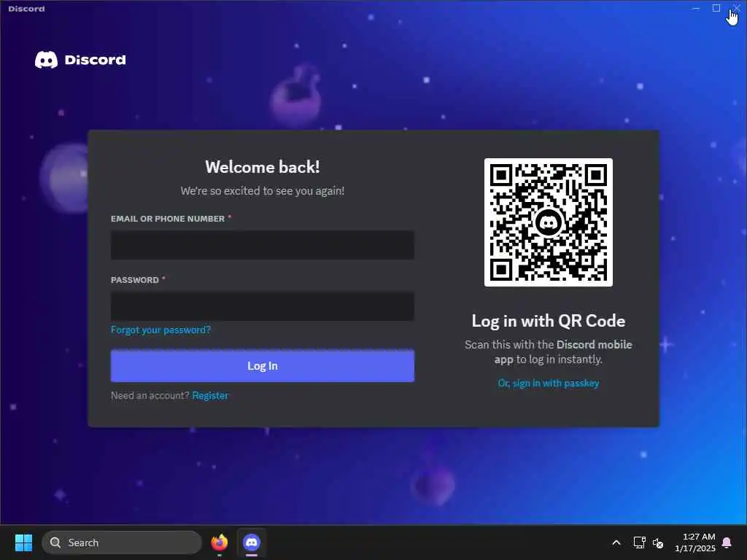Click the muted volume tray icon

tap(658, 542)
